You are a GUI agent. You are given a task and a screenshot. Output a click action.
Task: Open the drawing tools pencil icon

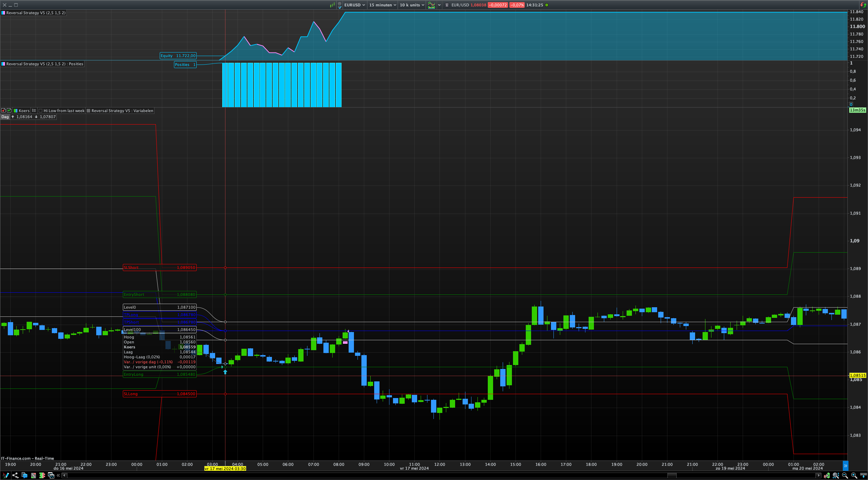[x=6, y=475]
